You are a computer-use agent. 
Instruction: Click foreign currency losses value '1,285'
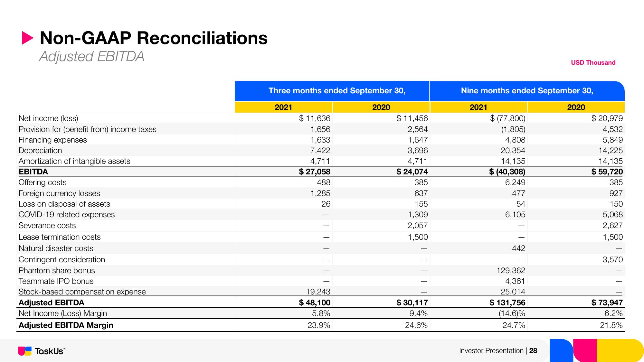320,193
